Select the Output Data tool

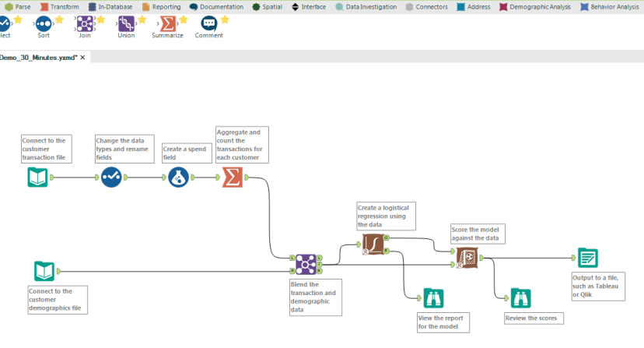pyautogui.click(x=588, y=258)
